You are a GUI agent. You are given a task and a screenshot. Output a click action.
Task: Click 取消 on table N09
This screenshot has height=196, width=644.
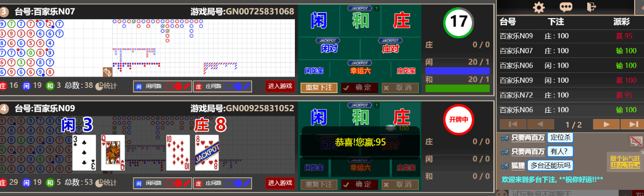(x=400, y=185)
